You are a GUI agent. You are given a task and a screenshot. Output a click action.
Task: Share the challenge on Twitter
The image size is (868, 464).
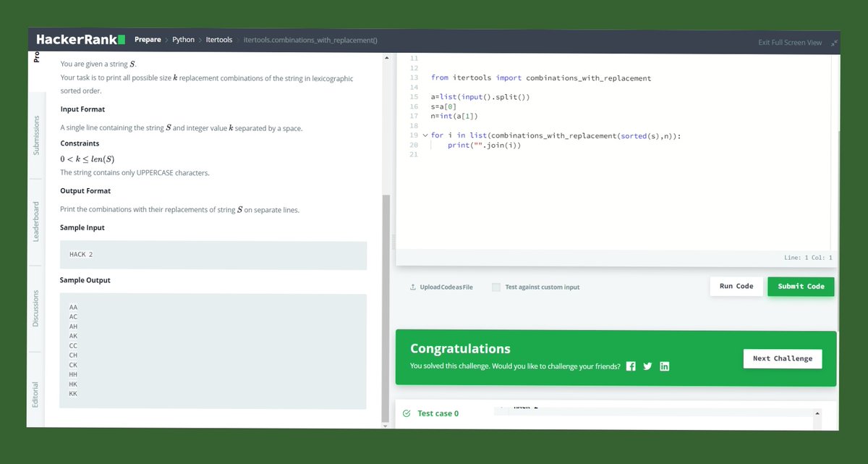coord(647,366)
